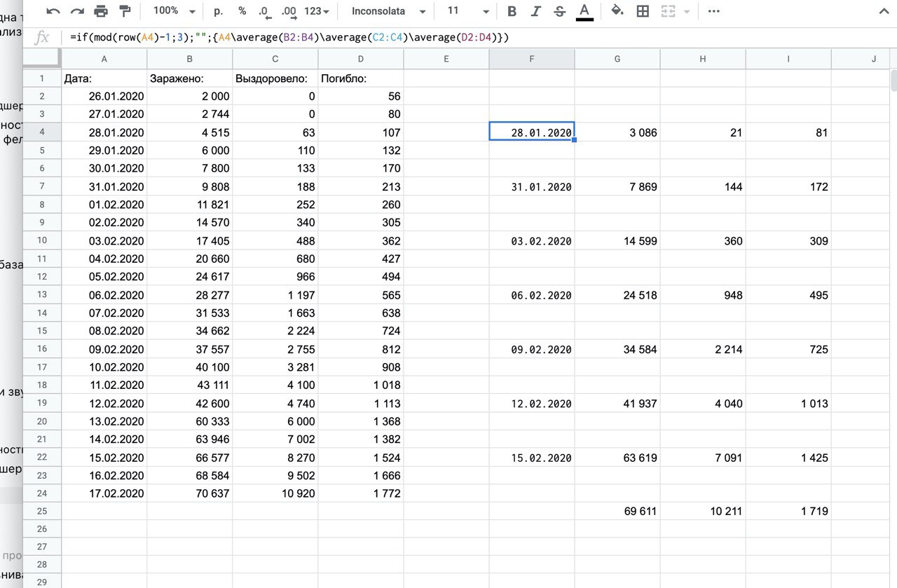Select column F cell 15.02.2020
897x588 pixels.
coord(532,458)
